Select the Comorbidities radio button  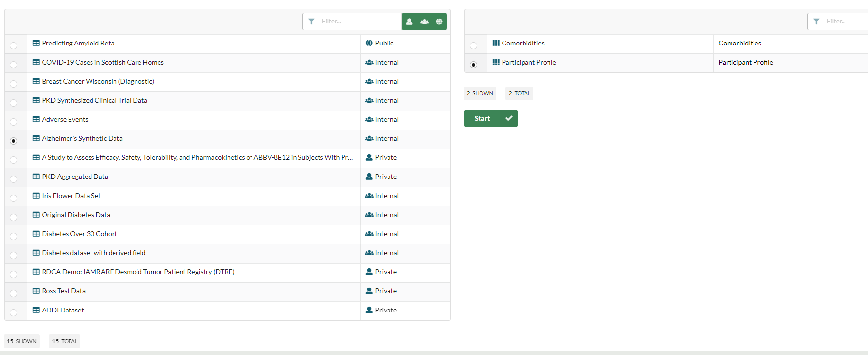(473, 45)
